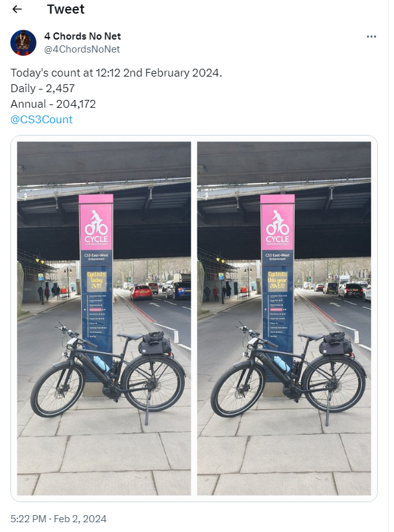The width and height of the screenshot is (394, 532).
Task: Click the "Annual - 204,172" text line
Action: (53, 104)
